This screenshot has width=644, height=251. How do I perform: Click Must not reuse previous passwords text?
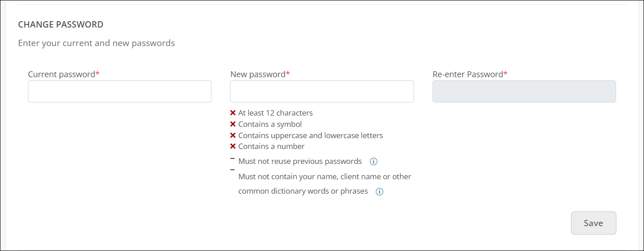click(300, 161)
